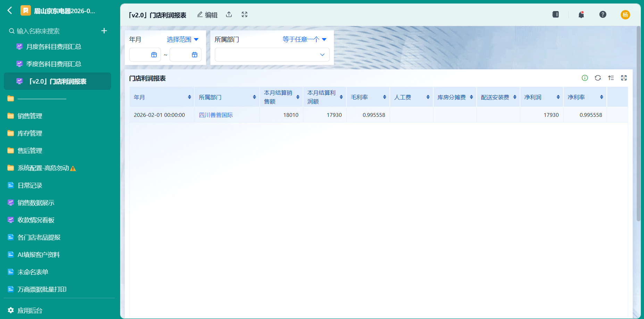Open the 所属部门 select box
The image size is (644, 319).
coord(272,55)
